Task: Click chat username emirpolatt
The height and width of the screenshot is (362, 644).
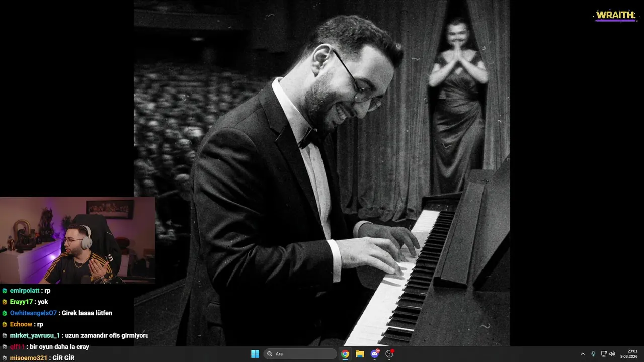Action: (25, 291)
